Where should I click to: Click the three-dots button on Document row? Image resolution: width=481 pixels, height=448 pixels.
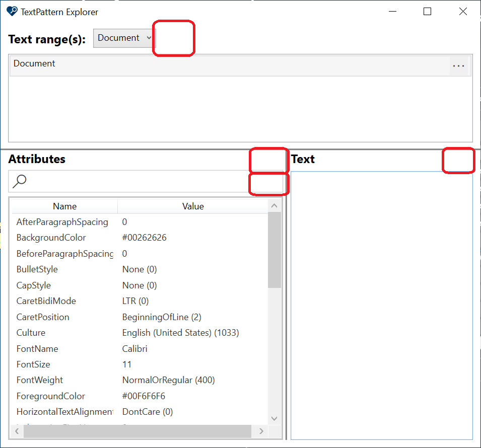[459, 65]
